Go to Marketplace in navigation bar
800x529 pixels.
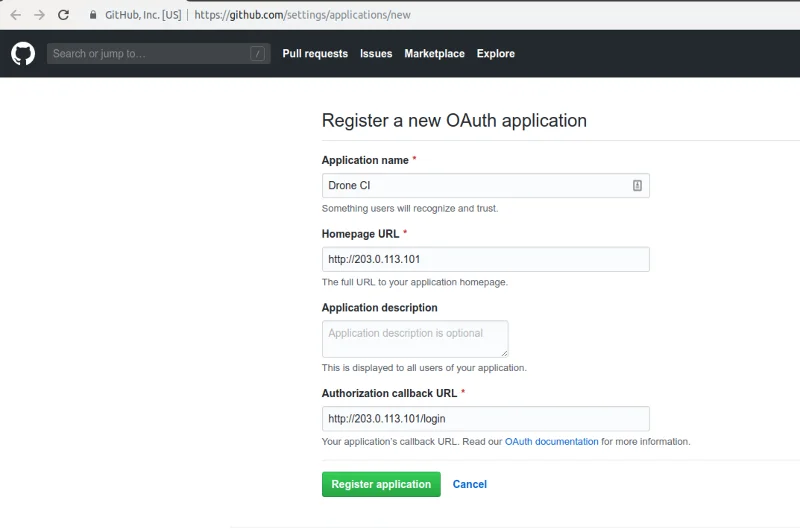[435, 54]
